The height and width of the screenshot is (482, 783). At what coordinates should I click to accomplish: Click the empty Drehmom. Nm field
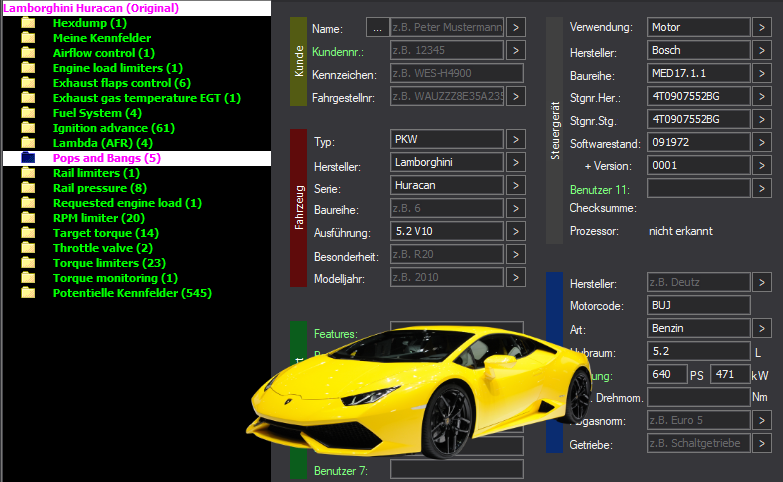coord(699,397)
